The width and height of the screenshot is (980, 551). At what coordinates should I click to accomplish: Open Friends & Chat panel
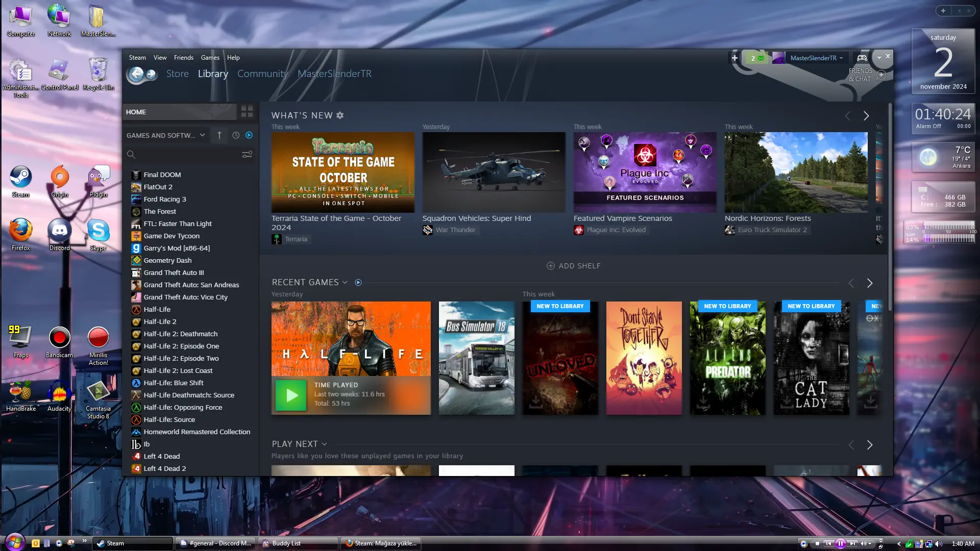click(867, 75)
